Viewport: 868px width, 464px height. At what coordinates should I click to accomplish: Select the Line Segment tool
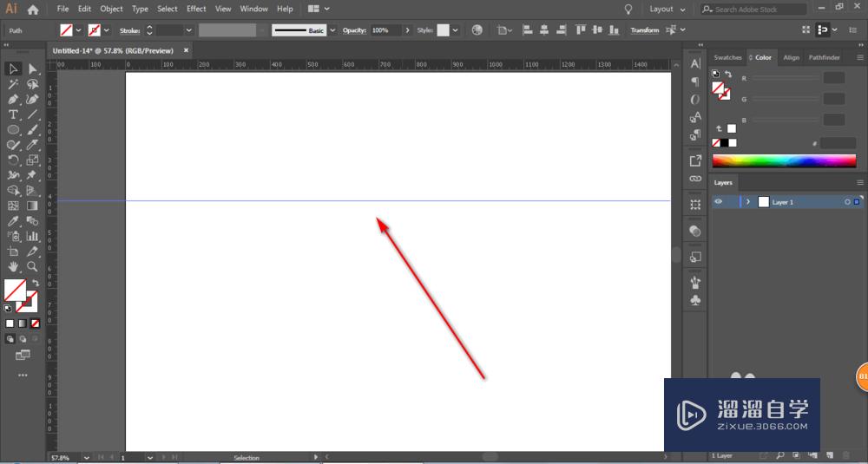(33, 114)
